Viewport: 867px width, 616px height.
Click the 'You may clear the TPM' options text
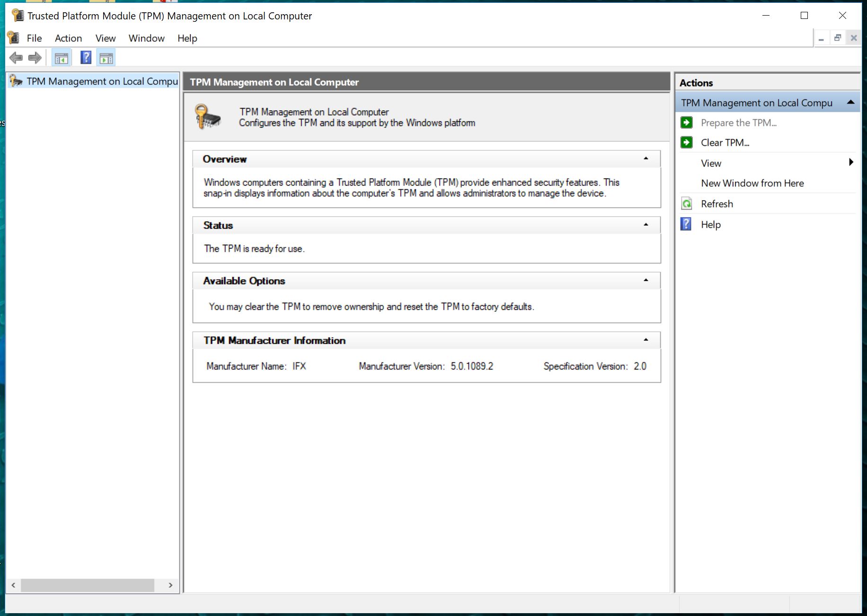[x=372, y=307]
